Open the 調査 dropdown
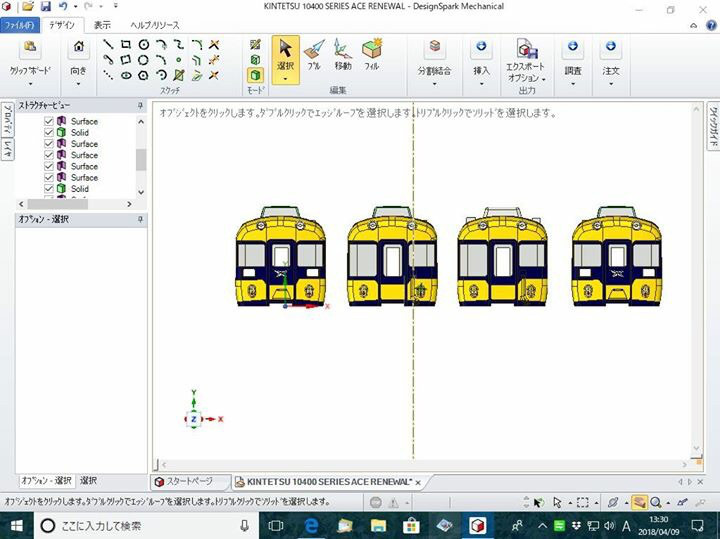 [573, 84]
